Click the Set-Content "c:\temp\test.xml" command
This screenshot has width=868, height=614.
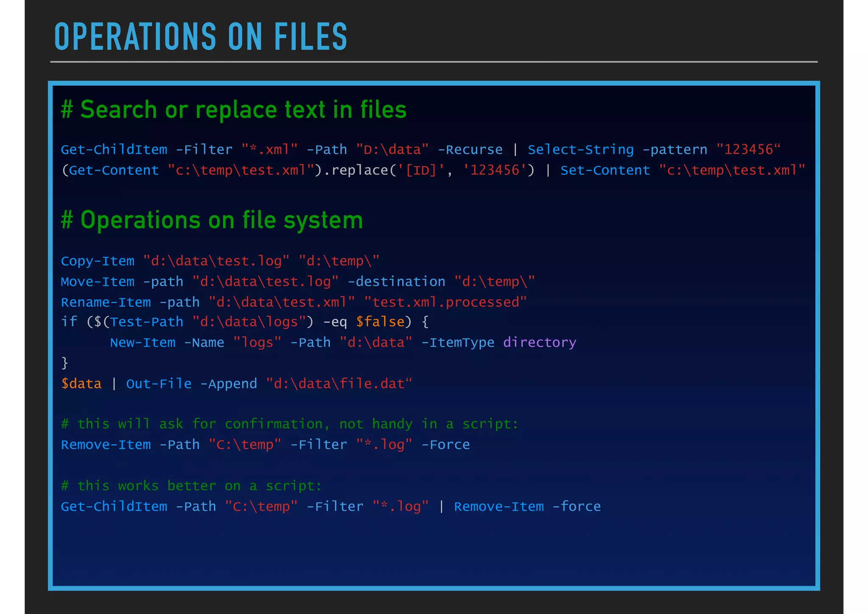[x=682, y=170]
